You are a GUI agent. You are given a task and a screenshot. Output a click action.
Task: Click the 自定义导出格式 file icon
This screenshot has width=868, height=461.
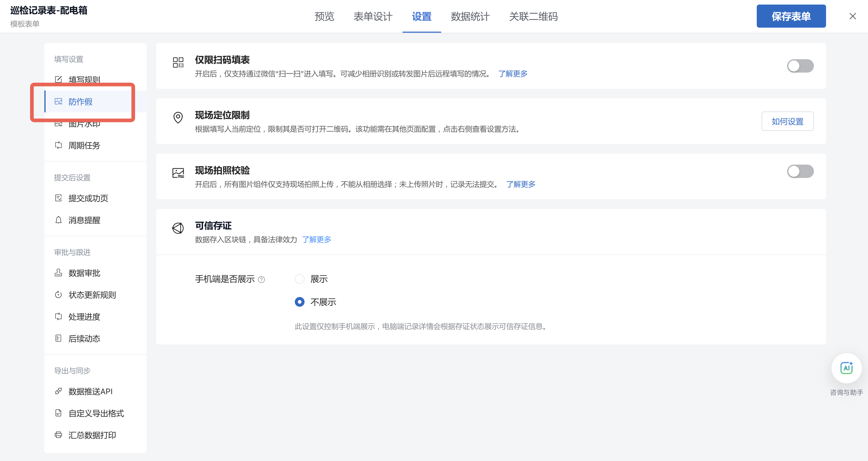click(x=58, y=413)
